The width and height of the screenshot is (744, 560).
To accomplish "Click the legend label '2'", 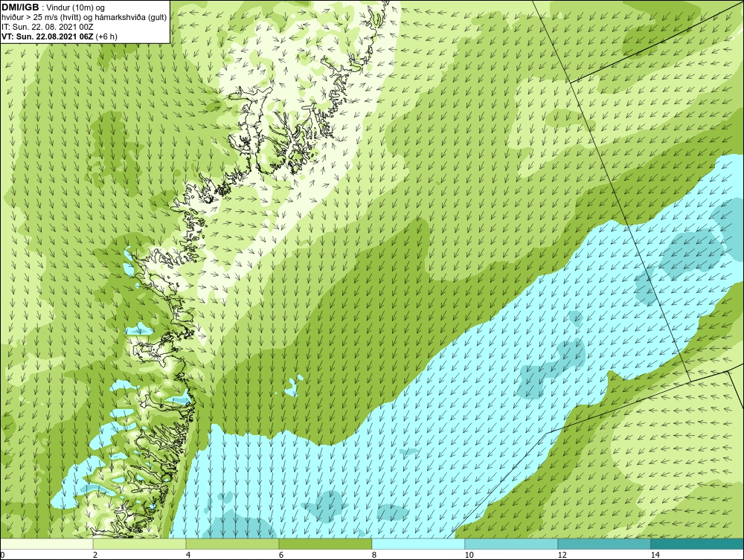I will click(x=95, y=555).
